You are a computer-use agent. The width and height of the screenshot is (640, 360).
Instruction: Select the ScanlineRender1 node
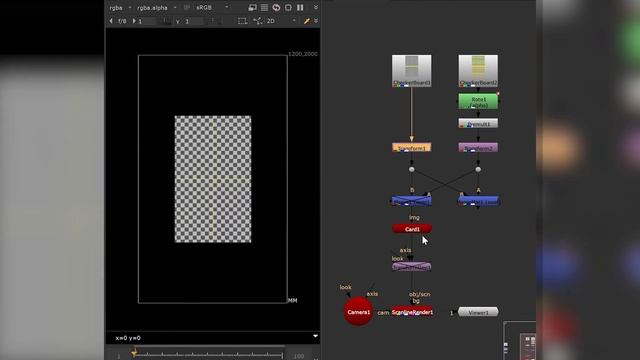[412, 312]
